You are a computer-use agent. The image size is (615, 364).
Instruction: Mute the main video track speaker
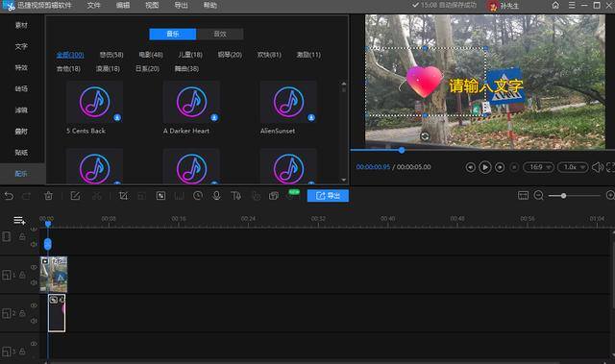(34, 244)
